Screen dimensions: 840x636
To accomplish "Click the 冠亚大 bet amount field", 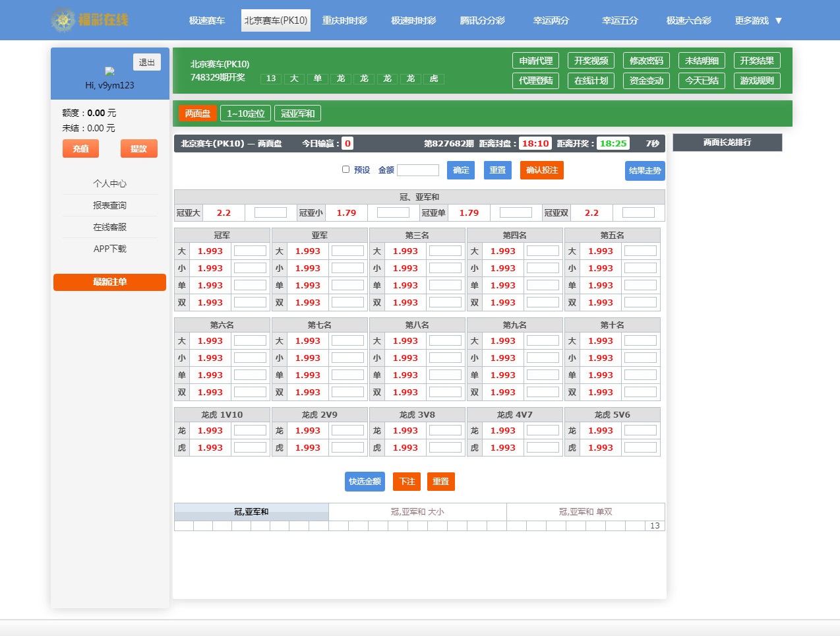I will (x=270, y=212).
